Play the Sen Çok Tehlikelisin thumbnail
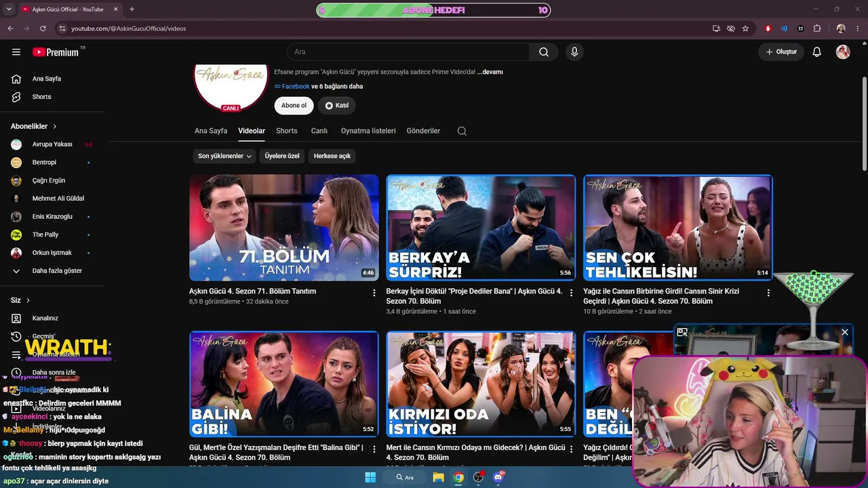This screenshot has width=868, height=488. (x=678, y=228)
